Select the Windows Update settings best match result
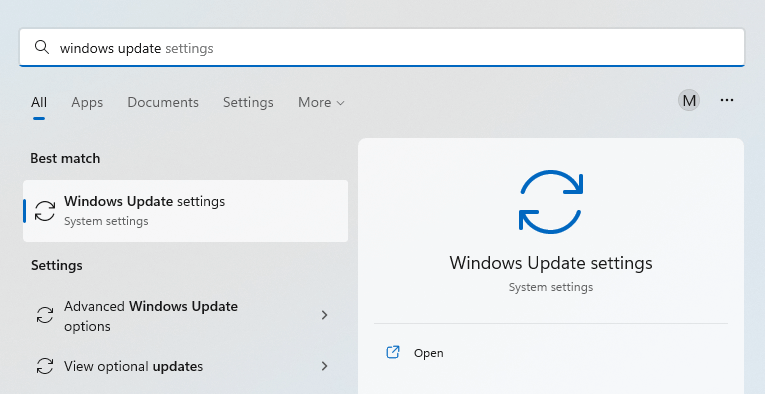 (x=185, y=211)
